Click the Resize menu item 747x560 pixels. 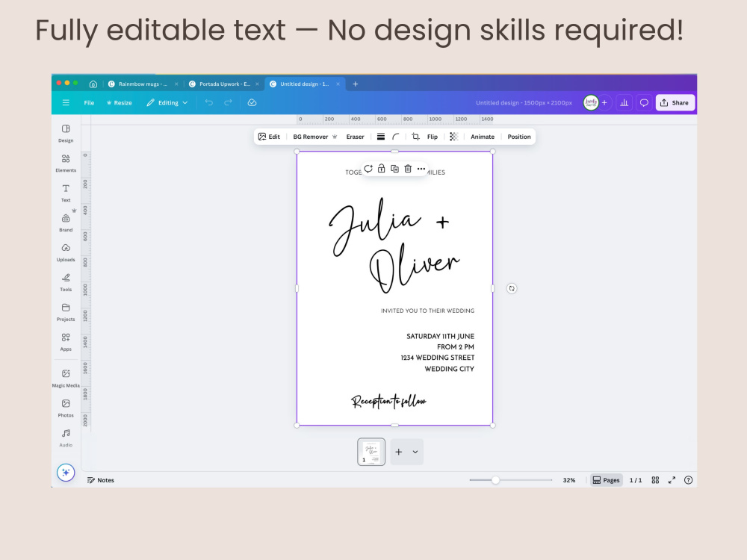[119, 102]
